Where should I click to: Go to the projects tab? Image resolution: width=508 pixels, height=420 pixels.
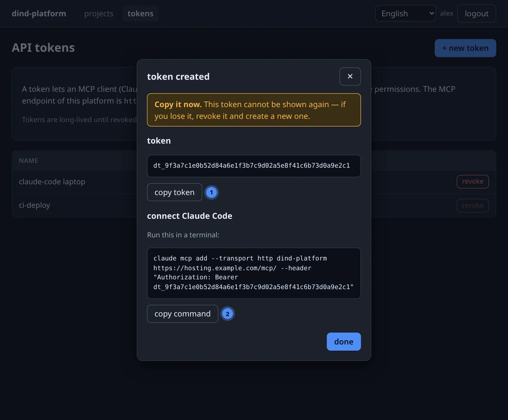coord(99,14)
